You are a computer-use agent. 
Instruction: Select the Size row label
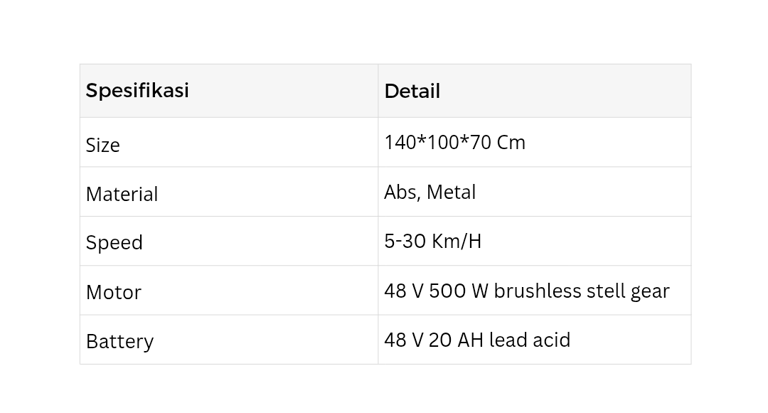[103, 145]
